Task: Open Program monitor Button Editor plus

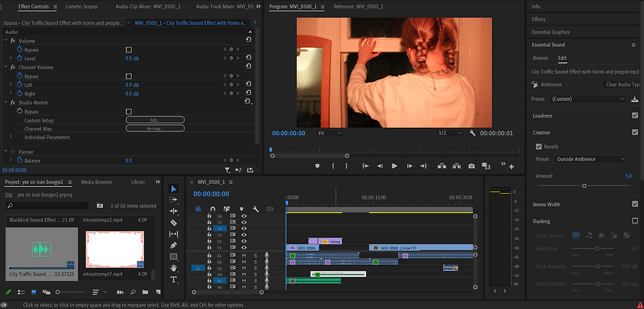Action: click(511, 167)
